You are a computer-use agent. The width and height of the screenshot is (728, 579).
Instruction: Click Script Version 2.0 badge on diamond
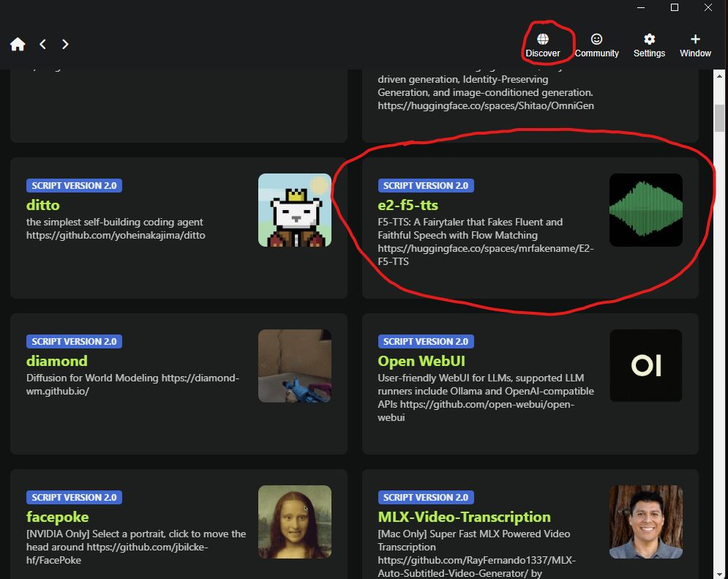tap(75, 341)
